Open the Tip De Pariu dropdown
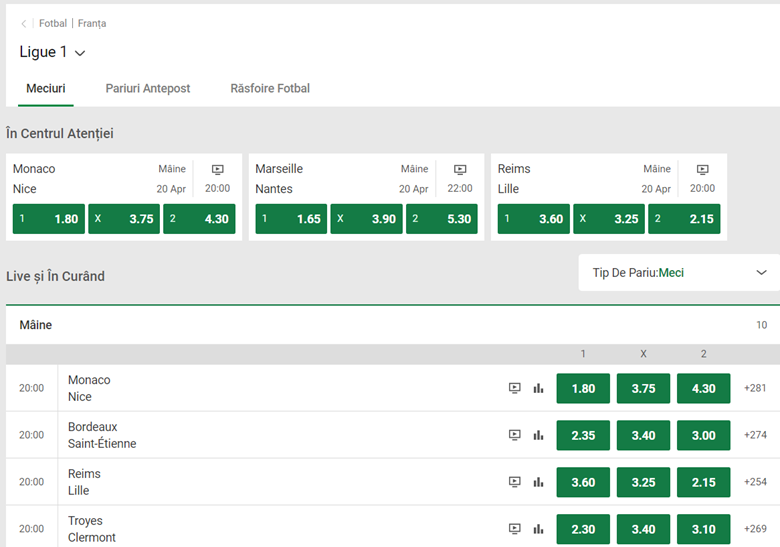The width and height of the screenshot is (780, 547). pyautogui.click(x=679, y=273)
